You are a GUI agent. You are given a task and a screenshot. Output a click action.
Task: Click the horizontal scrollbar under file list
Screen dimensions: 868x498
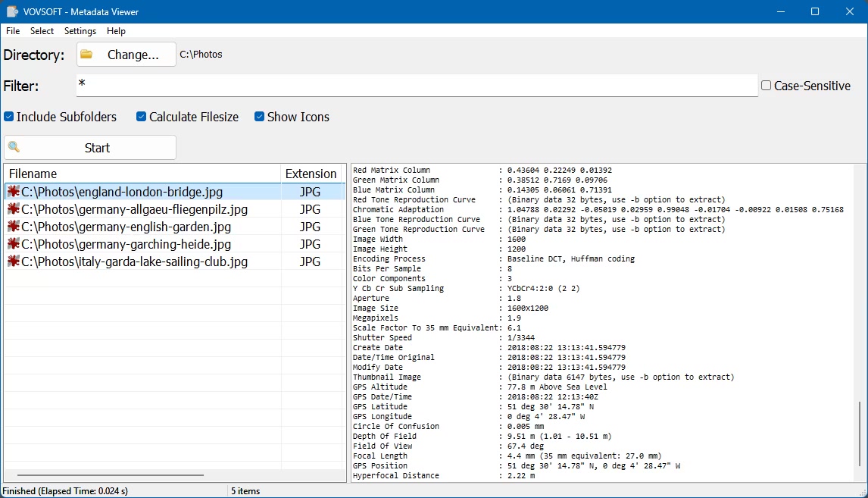106,475
